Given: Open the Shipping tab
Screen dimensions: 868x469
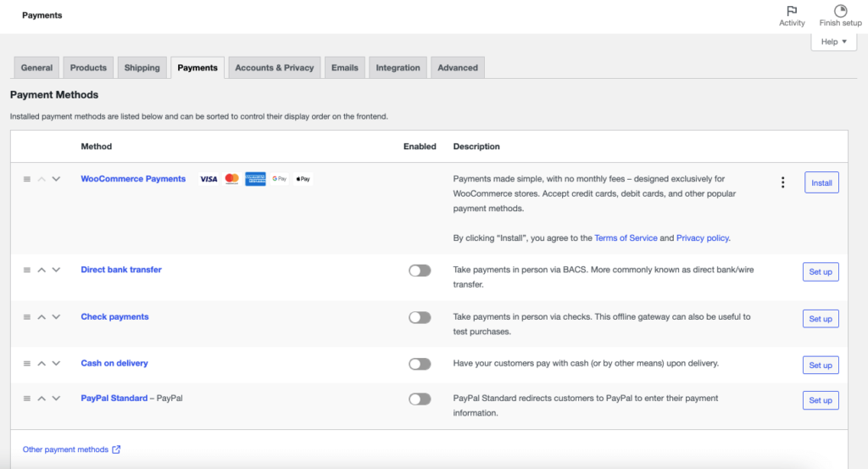Looking at the screenshot, I should [142, 68].
